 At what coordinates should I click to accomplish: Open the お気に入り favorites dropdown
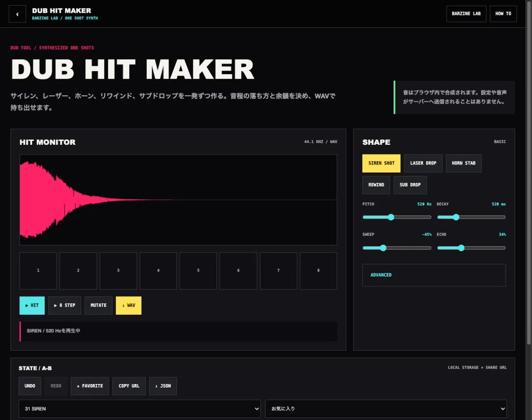coord(386,409)
